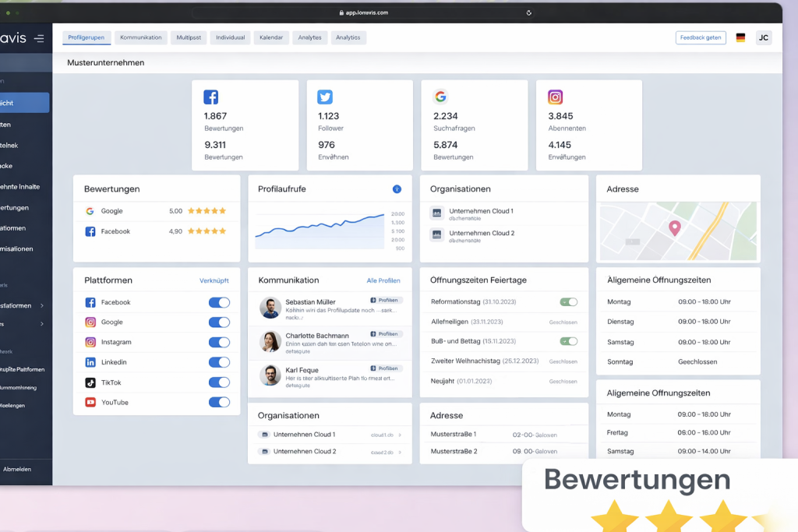Switch to the Kalendar tab

pos(271,37)
